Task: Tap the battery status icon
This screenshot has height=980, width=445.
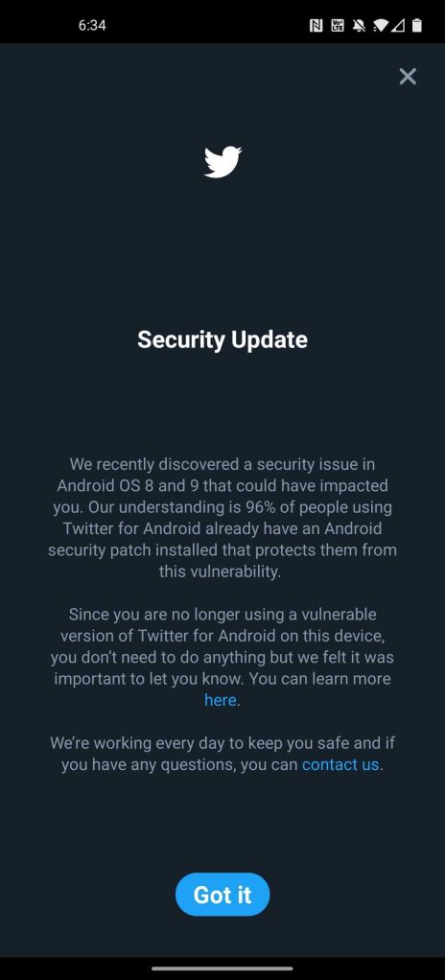Action: coord(417,26)
